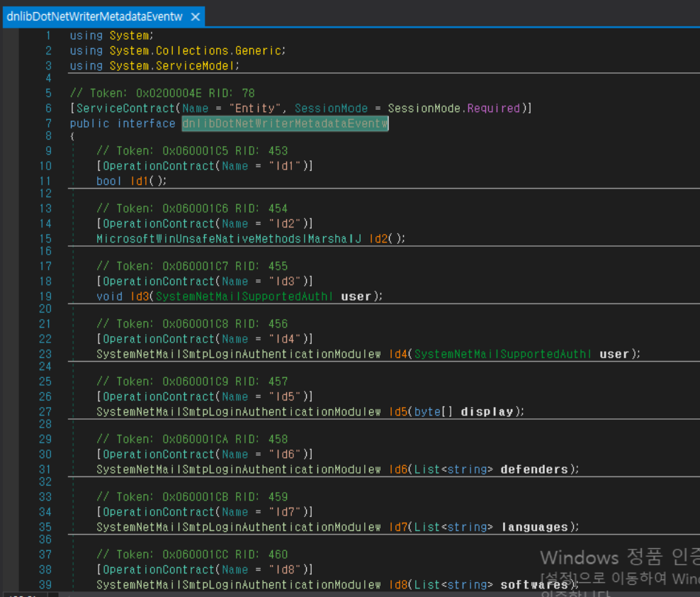This screenshot has height=597, width=700.
Task: Click MicrosoftWinUnsafeNativeMethodsIMarshalJ return type
Action: (229, 239)
